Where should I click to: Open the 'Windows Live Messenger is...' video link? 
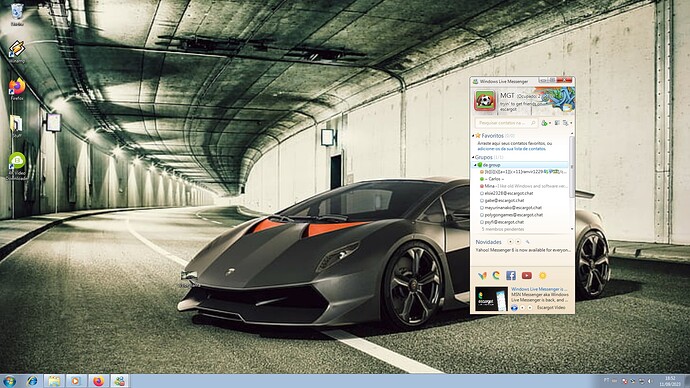coord(538,289)
